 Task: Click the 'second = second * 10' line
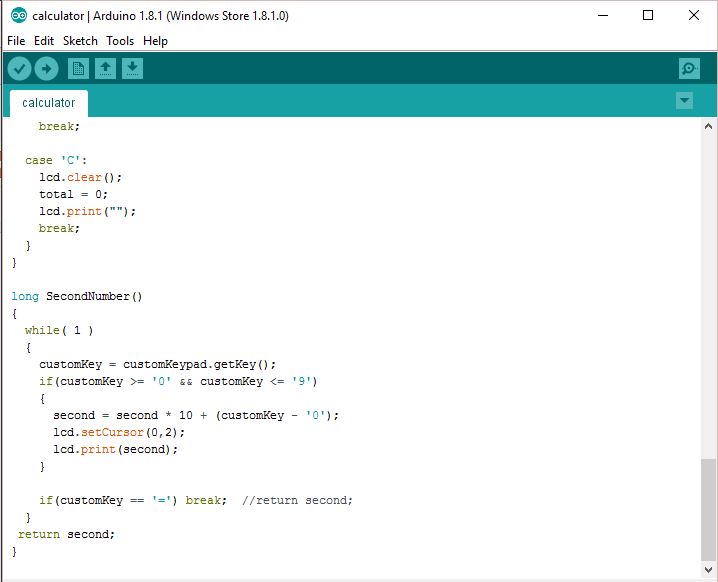196,415
